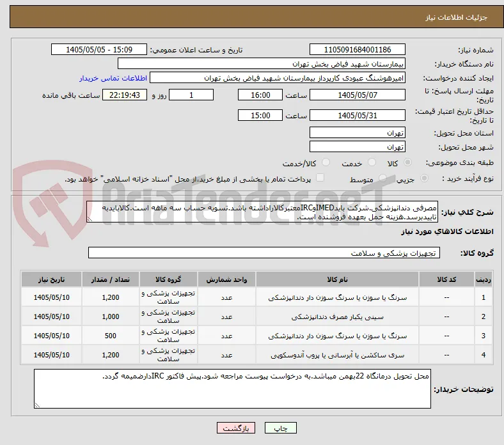Select the جزیی purchase type radio

tap(424, 178)
